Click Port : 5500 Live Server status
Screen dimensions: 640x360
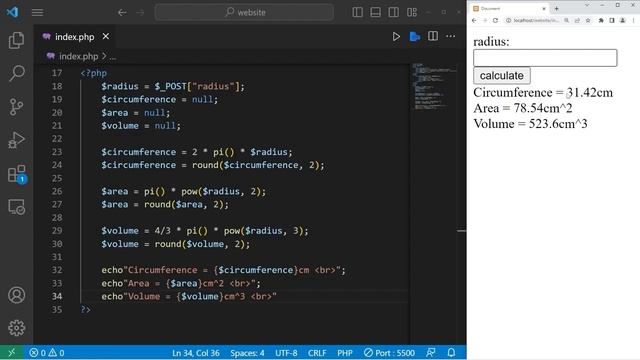(389, 353)
